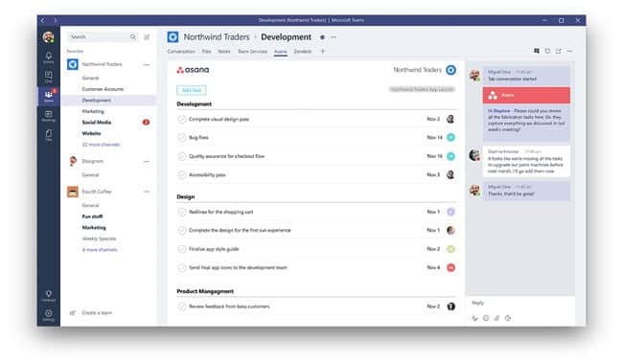This screenshot has height=364, width=623.
Task: Mark 'Review feedback from beta customers' complete
Action: (x=182, y=307)
